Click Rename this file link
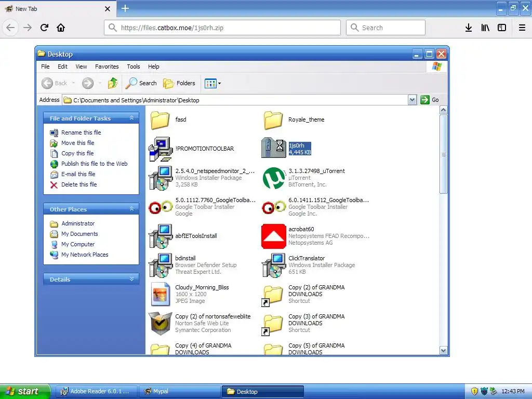The width and height of the screenshot is (532, 399). point(81,132)
